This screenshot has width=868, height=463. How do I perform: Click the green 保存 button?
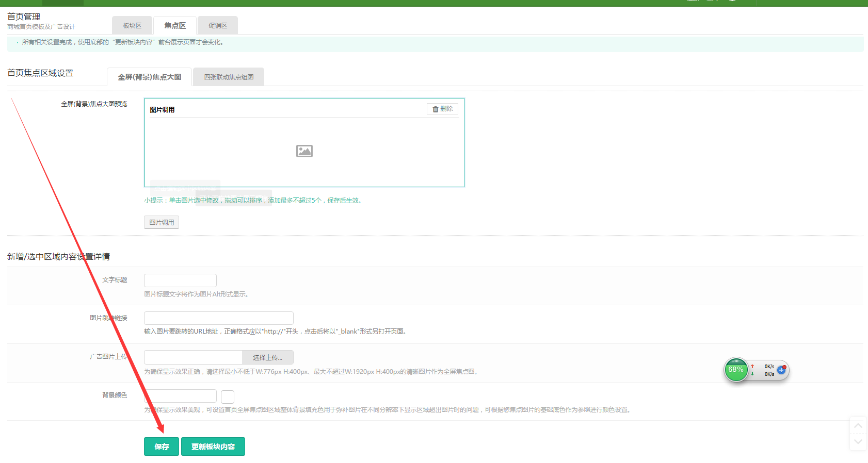pos(162,447)
